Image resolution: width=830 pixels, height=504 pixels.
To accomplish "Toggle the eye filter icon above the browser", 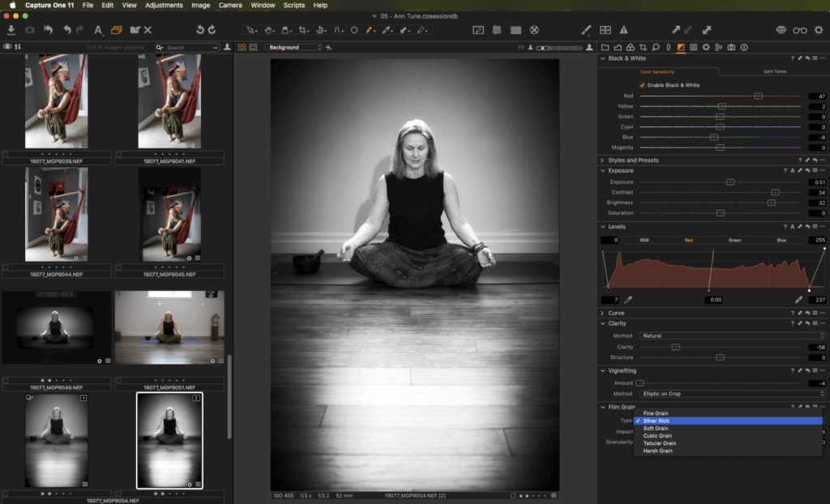I will [x=6, y=47].
